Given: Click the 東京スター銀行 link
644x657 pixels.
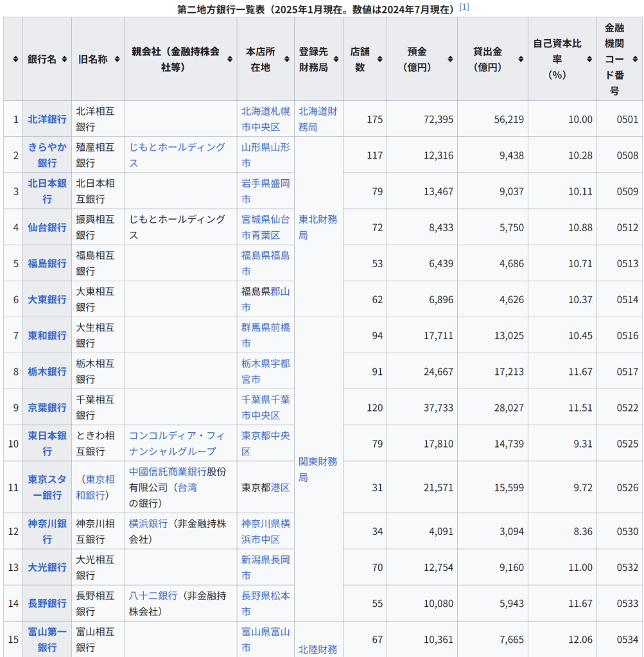Looking at the screenshot, I should click(x=47, y=487).
